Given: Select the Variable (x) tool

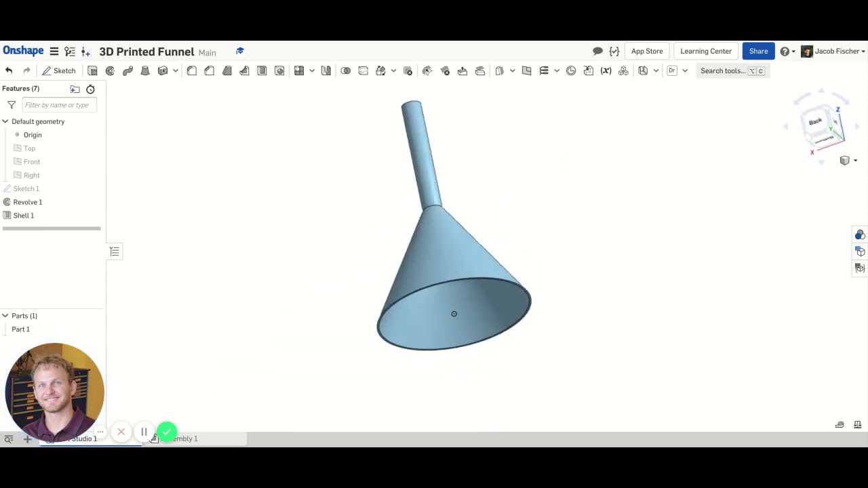Looking at the screenshot, I should click(x=606, y=70).
